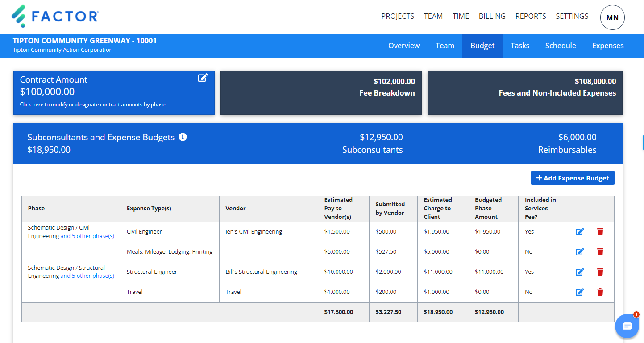The width and height of the screenshot is (644, 343).
Task: Toggle the No value on the Travel row
Action: [528, 292]
